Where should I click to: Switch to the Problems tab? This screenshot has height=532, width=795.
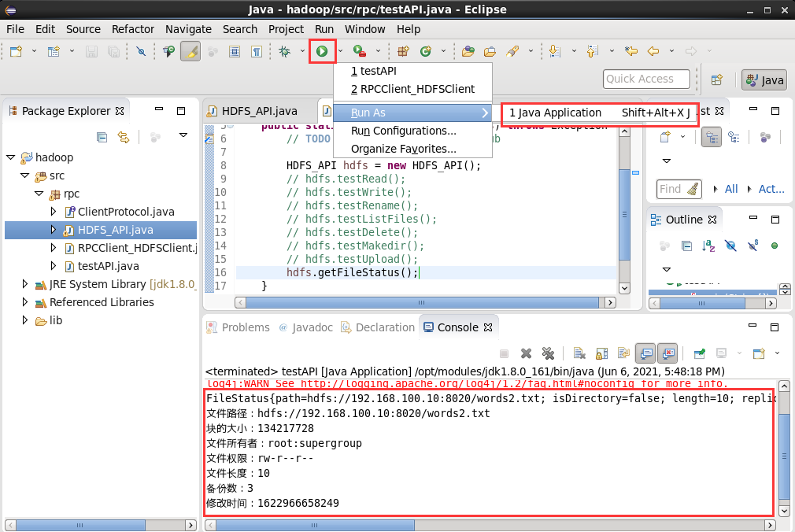click(x=238, y=327)
